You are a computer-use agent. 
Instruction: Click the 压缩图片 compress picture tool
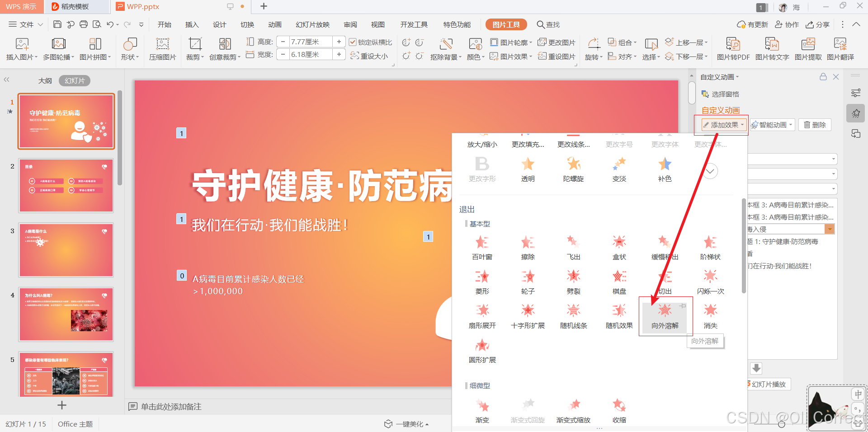pos(162,49)
